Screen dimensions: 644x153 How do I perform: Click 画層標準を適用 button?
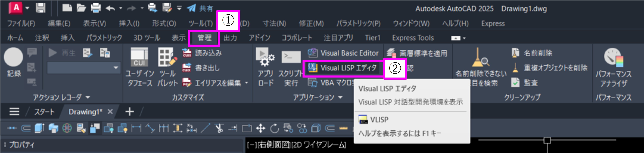(417, 53)
